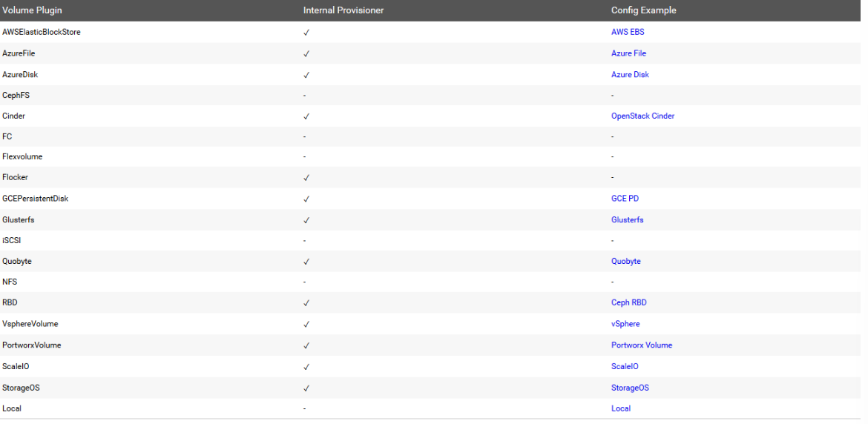Follow the ScaleIO config example link
This screenshot has width=868, height=424.
pyautogui.click(x=625, y=366)
